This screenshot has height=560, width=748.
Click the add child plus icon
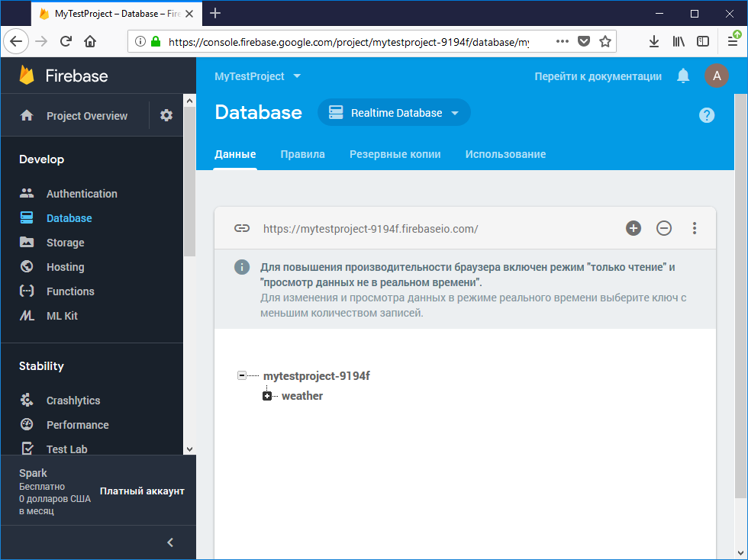(x=634, y=228)
